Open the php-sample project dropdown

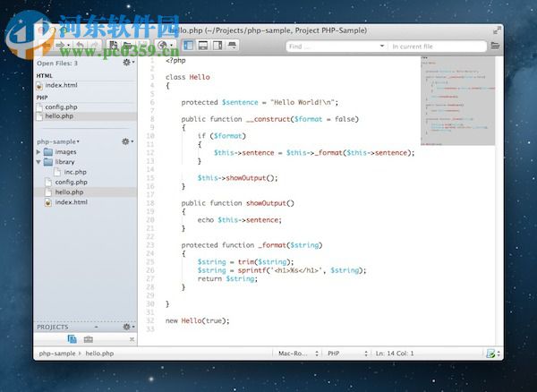[x=58, y=141]
